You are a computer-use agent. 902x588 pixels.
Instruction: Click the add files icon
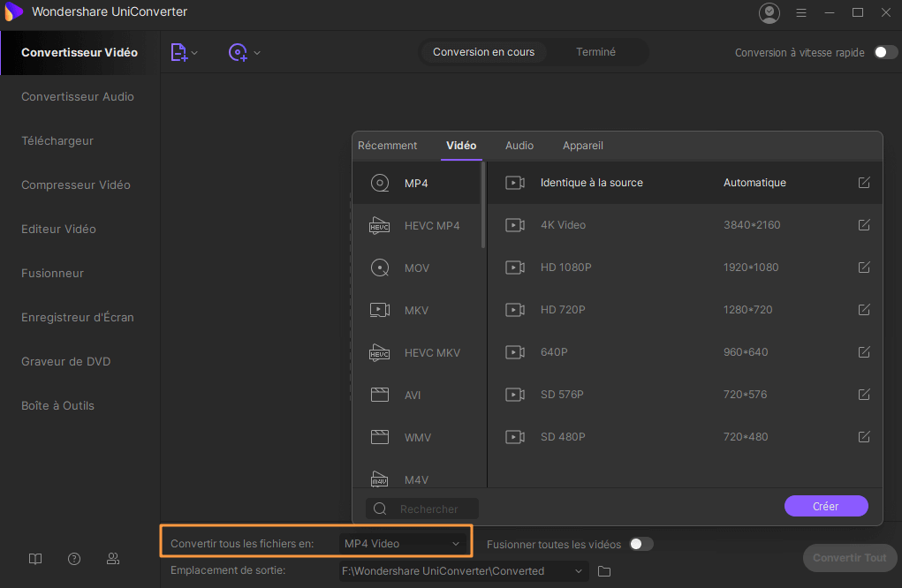pyautogui.click(x=179, y=52)
